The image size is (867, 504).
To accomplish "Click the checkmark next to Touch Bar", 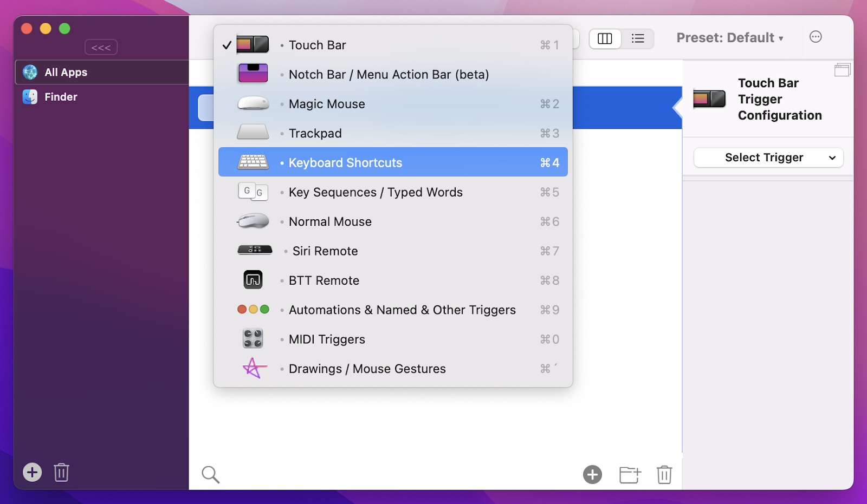I will 226,45.
